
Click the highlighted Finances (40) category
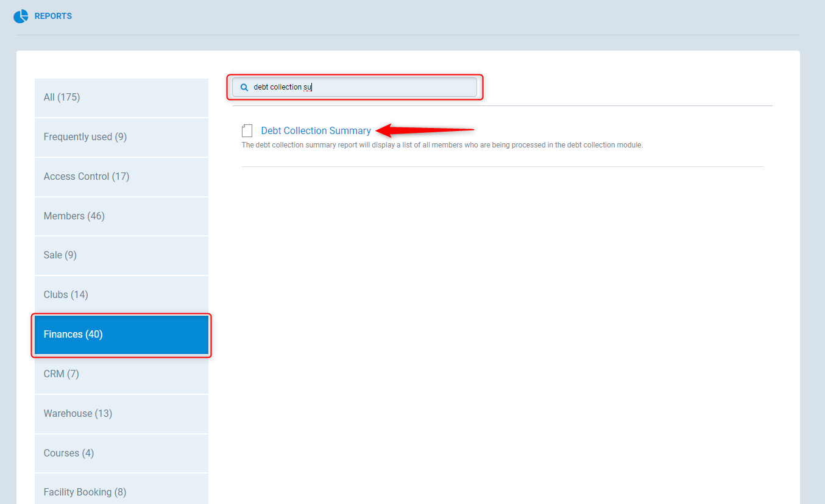point(121,335)
